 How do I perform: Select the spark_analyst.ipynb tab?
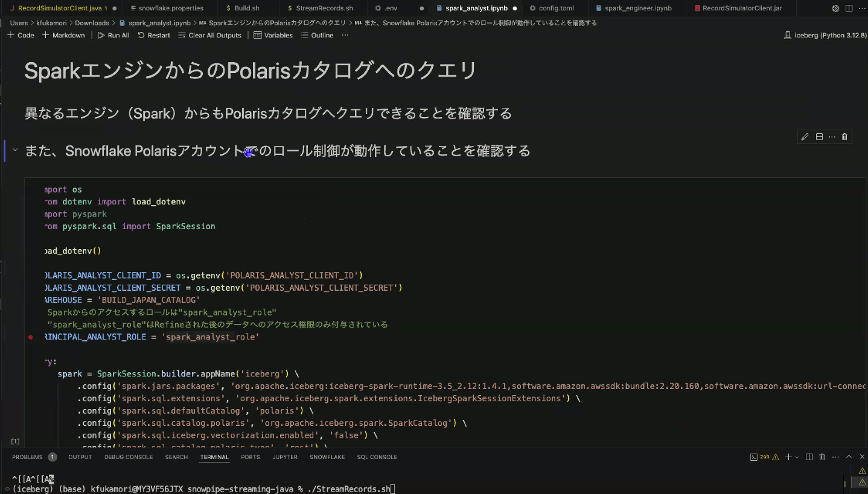(x=476, y=8)
